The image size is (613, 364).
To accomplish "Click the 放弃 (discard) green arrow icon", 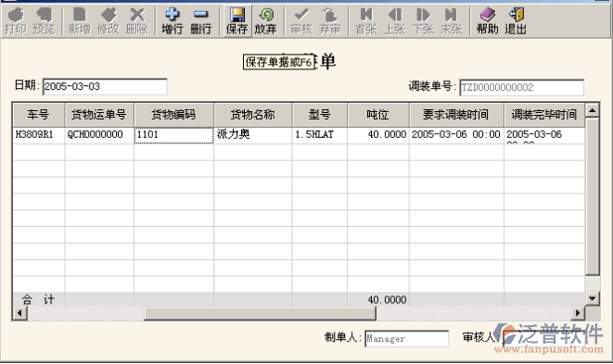I will click(265, 21).
